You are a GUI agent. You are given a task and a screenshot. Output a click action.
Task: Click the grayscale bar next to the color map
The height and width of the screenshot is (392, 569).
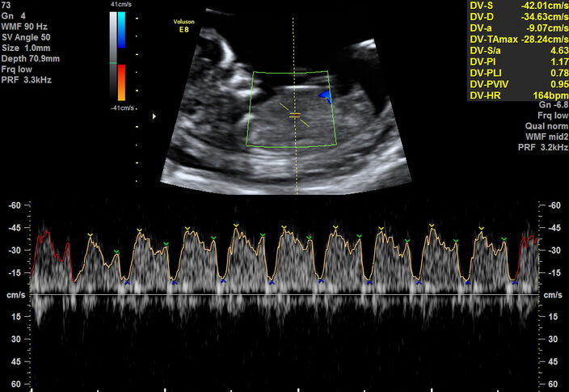(x=113, y=57)
